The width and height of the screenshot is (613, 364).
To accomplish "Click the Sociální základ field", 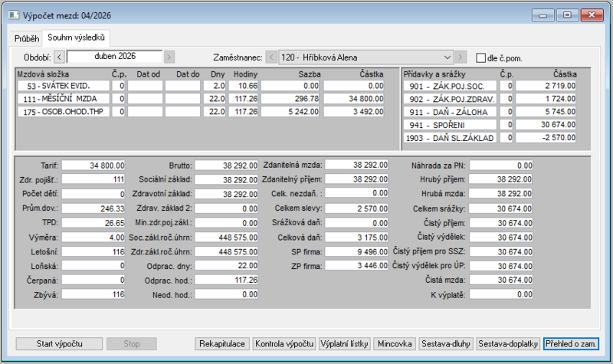I will coord(226,179).
